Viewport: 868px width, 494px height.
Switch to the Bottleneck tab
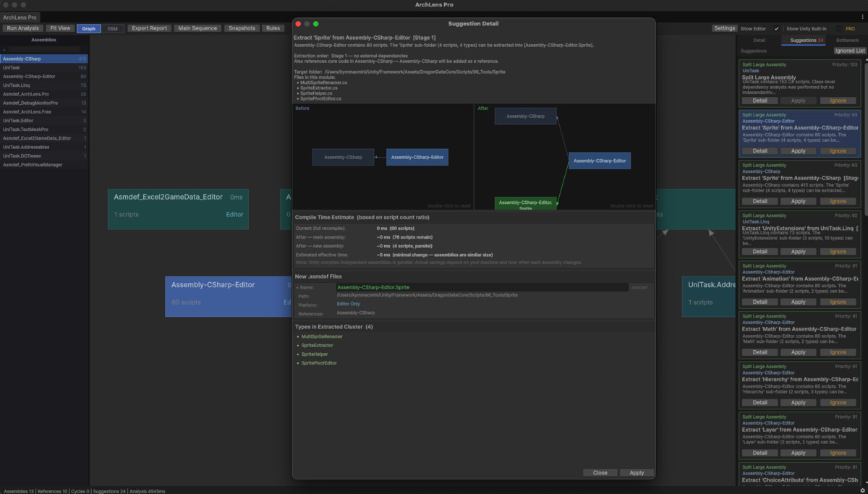coord(847,40)
